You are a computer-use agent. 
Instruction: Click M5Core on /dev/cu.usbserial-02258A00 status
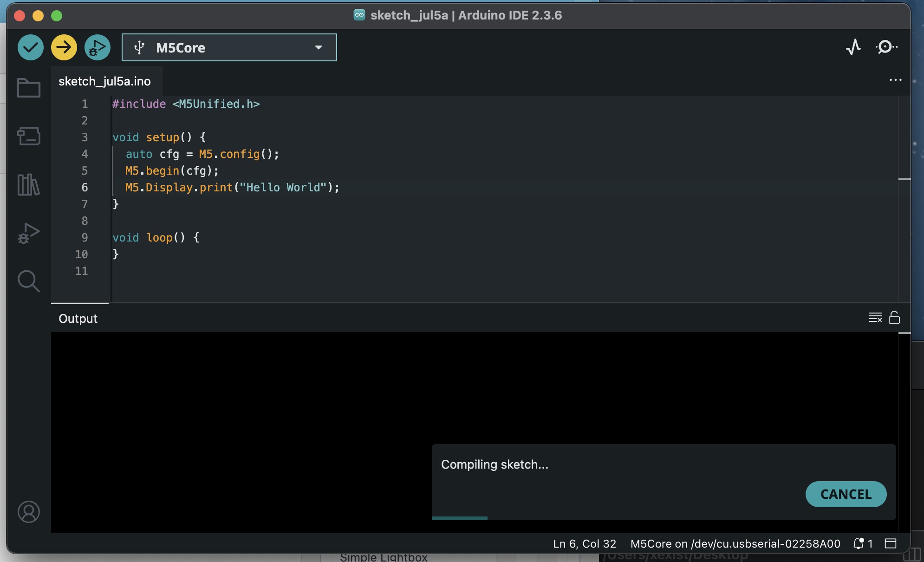pos(735,544)
